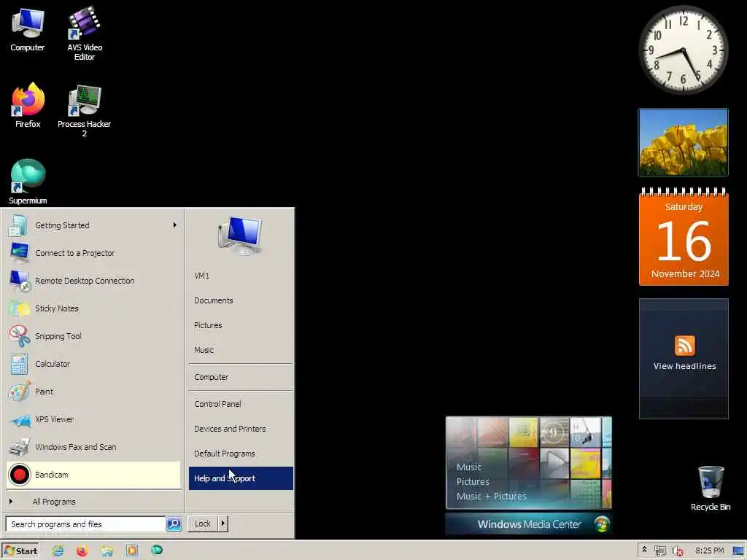Click the Bandicam red record icon

[x=19, y=475]
